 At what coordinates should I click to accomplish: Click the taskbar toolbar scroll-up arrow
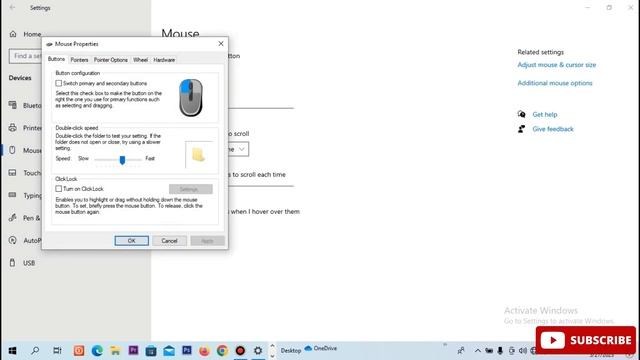click(x=272, y=346)
